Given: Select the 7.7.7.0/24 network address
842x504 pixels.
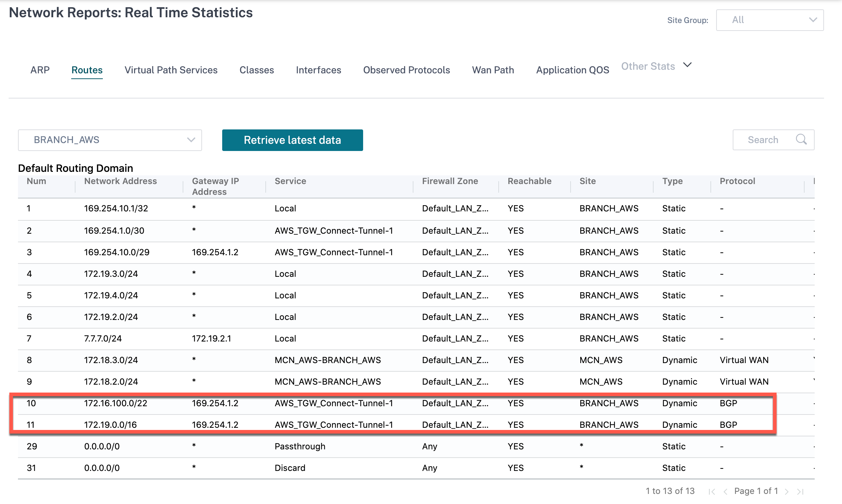Looking at the screenshot, I should point(103,339).
